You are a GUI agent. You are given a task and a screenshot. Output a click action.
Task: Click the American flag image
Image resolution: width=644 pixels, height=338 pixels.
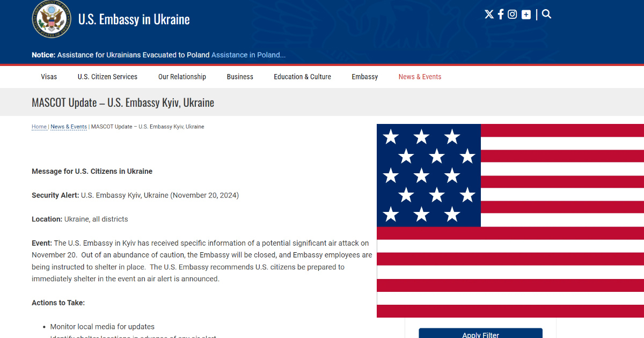pyautogui.click(x=510, y=221)
